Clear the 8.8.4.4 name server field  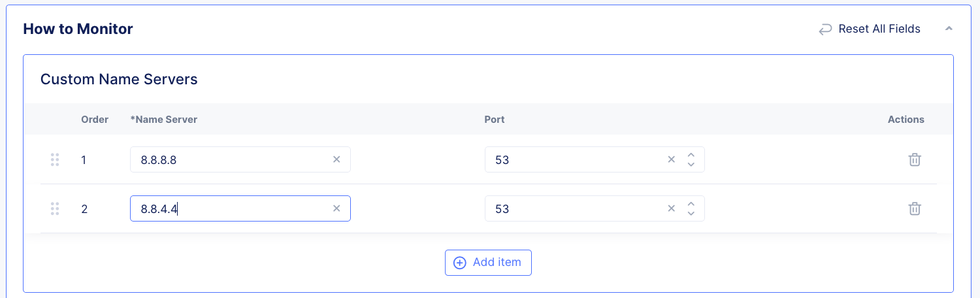tap(336, 208)
